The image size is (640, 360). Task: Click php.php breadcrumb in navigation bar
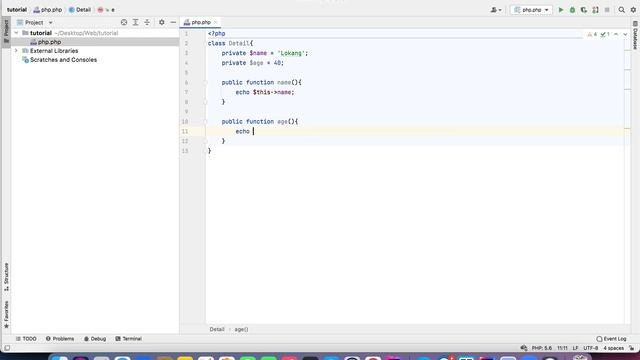click(48, 10)
